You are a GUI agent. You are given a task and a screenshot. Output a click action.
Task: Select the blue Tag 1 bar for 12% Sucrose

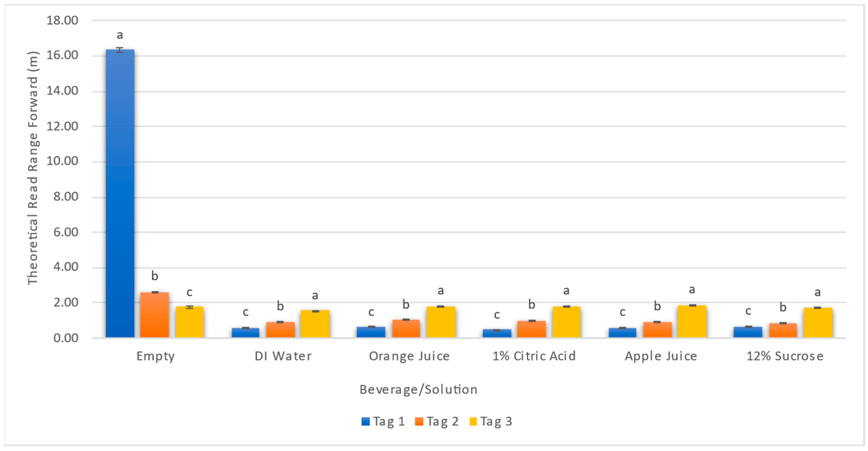(748, 332)
